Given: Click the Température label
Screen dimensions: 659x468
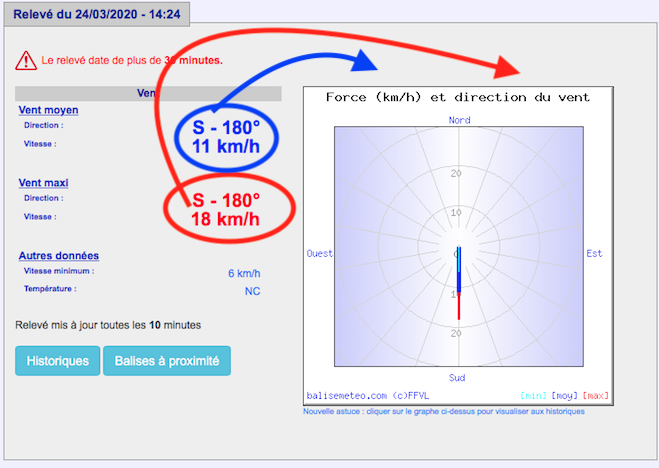Looking at the screenshot, I should click(x=50, y=289).
